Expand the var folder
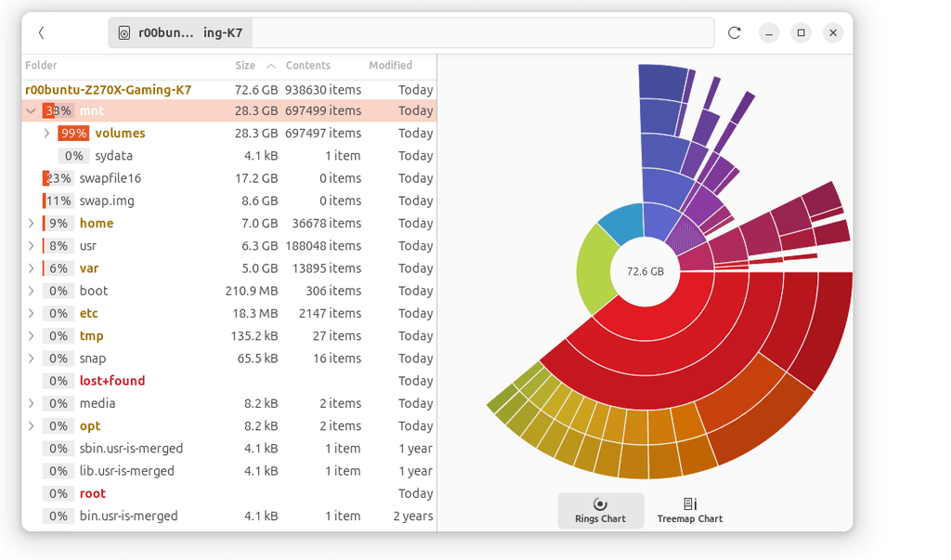The image size is (951, 560). (x=32, y=268)
